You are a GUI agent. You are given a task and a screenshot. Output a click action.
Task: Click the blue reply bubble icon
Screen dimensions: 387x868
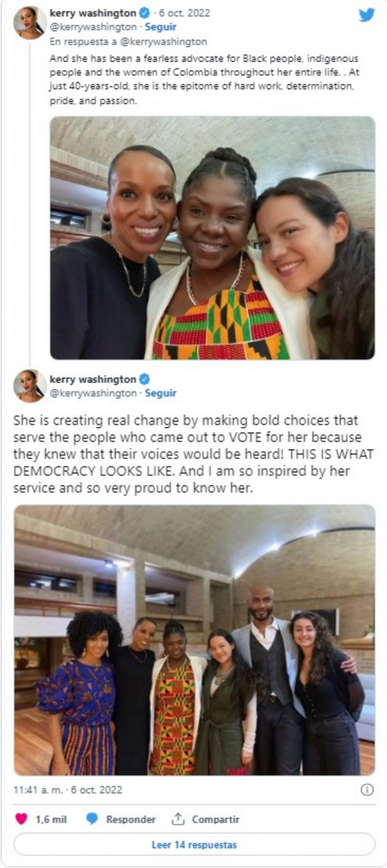pos(92,820)
